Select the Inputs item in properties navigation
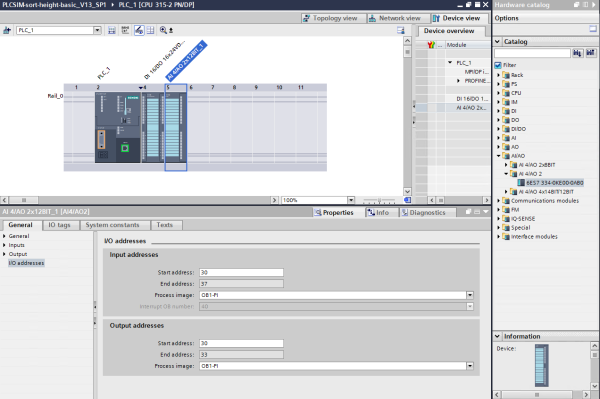Viewport: 600px width, 399px height. pos(16,245)
